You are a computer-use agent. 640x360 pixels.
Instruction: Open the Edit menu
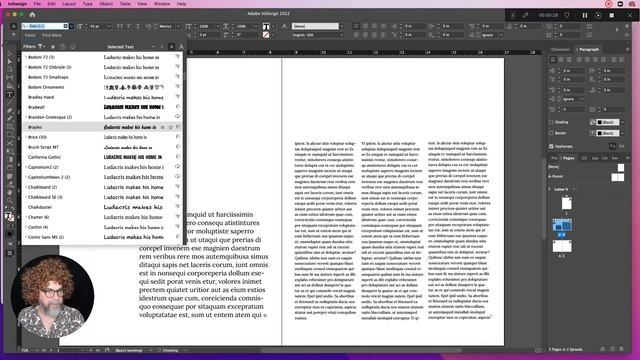51,4
